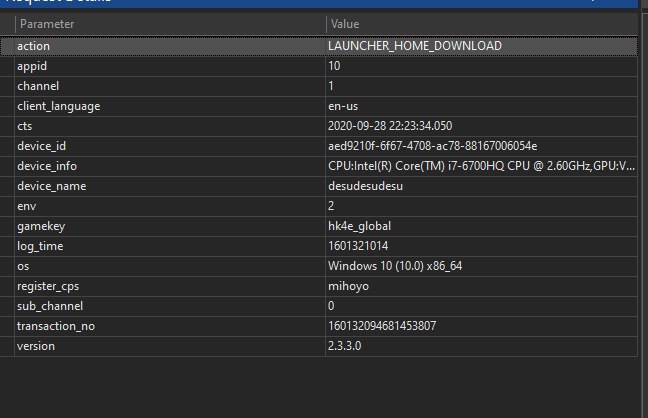Select the appid value '10'

[x=481, y=66]
